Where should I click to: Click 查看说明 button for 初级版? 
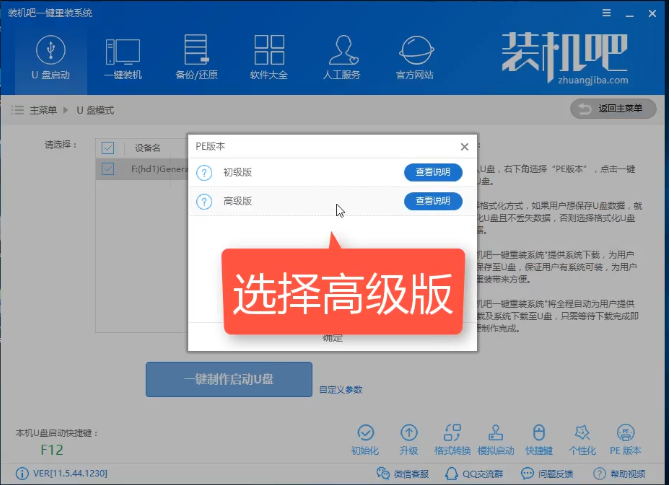point(433,172)
